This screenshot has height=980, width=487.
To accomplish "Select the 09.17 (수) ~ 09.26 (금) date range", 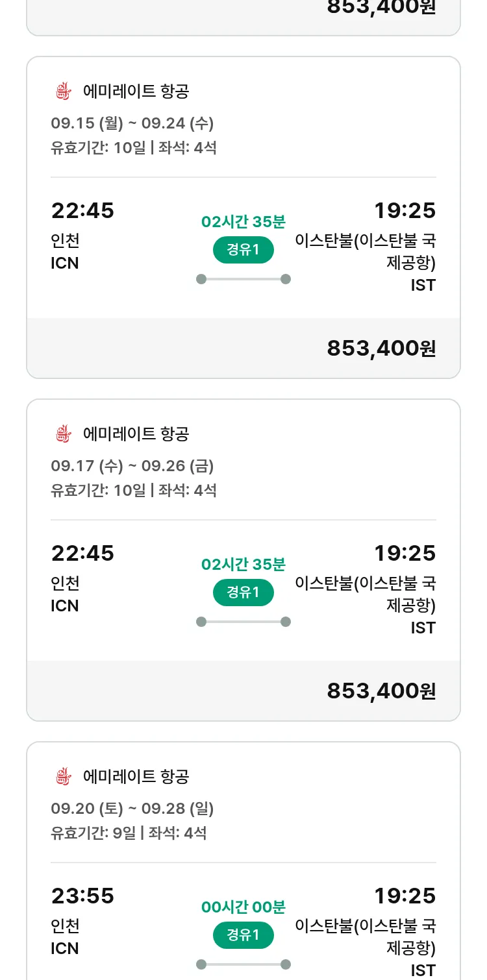I will 132,466.
